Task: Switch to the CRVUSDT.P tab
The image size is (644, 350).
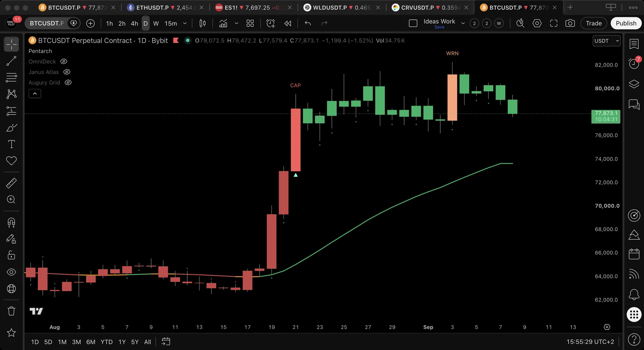Action: (430, 7)
